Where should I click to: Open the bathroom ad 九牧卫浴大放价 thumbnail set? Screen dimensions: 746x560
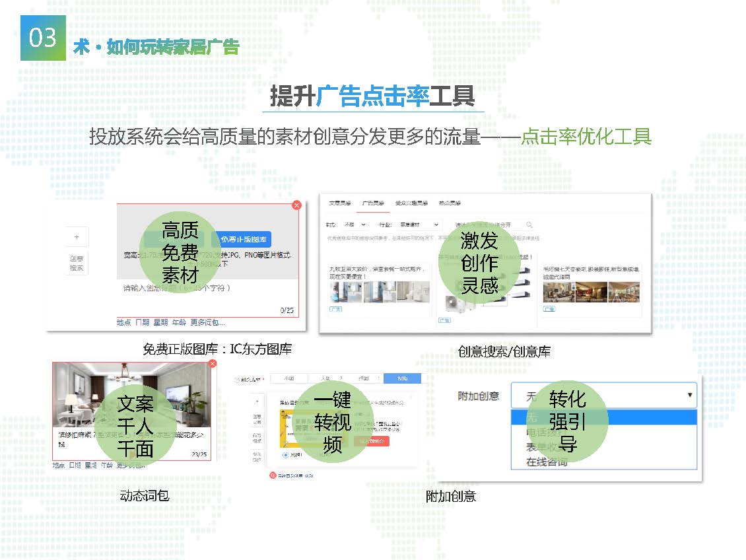coord(380,292)
